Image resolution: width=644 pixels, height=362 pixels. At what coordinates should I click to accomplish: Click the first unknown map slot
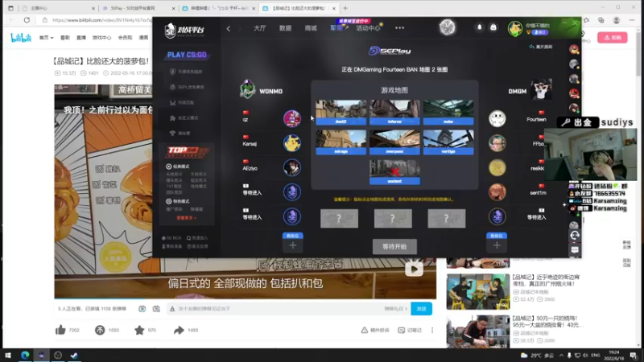pyautogui.click(x=339, y=218)
